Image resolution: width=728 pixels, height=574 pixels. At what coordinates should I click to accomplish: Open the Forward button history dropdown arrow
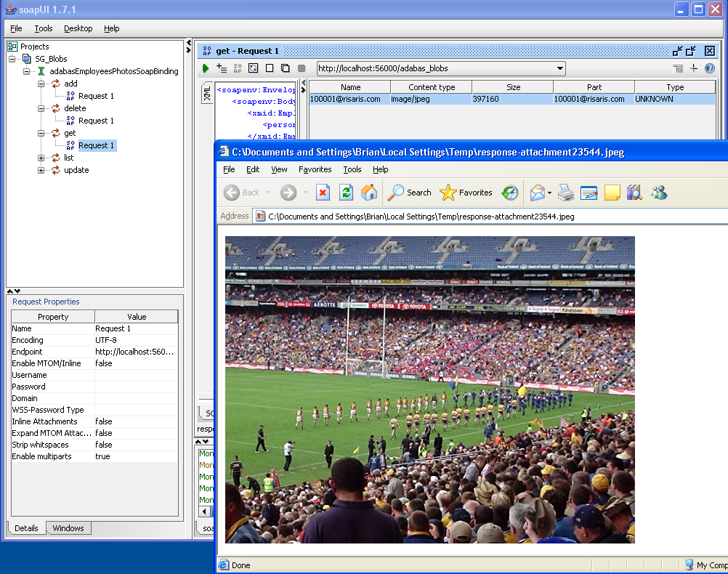tap(305, 193)
